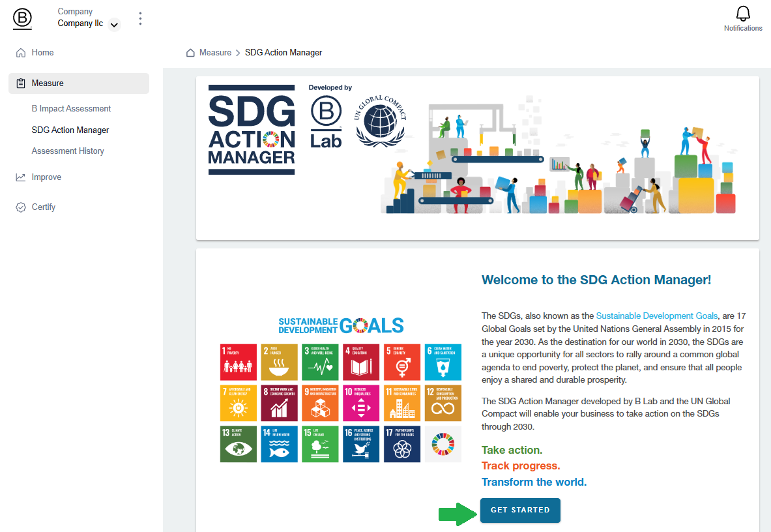Click SDG 12 Responsible Consumption tile
771x532 pixels.
pos(443,403)
